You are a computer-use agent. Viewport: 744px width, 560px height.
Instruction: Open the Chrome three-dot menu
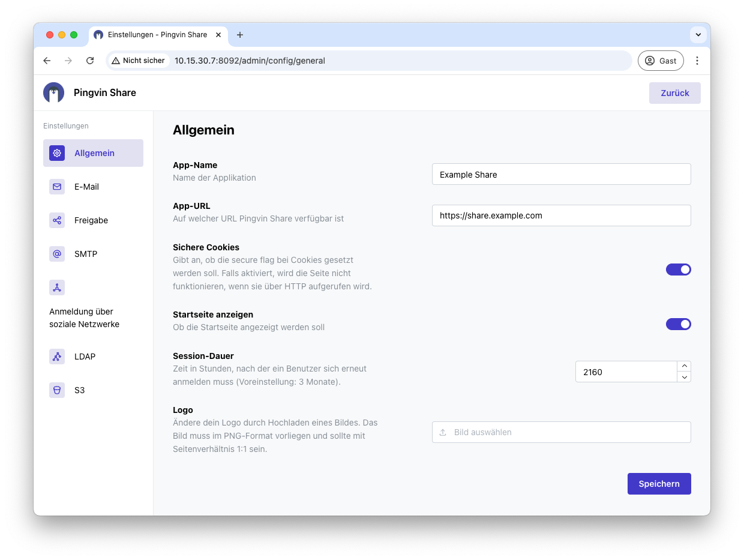point(697,61)
